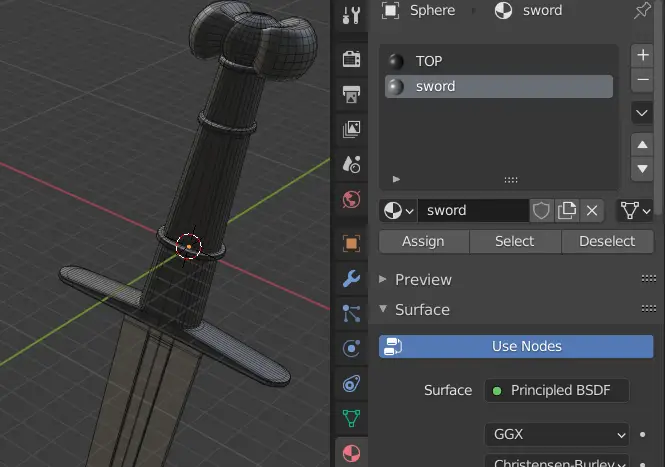Open the Material properties tab
The image size is (665, 467).
click(351, 453)
